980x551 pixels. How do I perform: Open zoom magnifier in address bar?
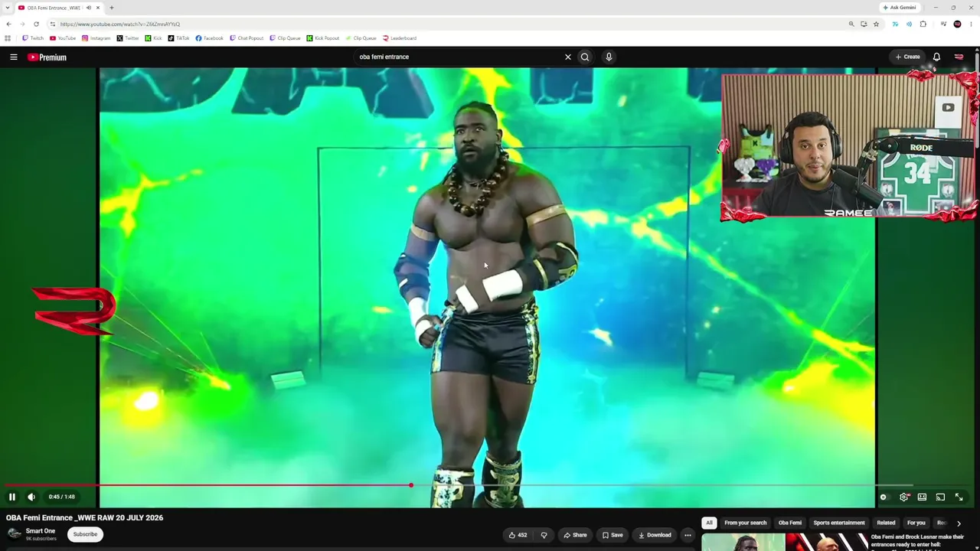851,24
